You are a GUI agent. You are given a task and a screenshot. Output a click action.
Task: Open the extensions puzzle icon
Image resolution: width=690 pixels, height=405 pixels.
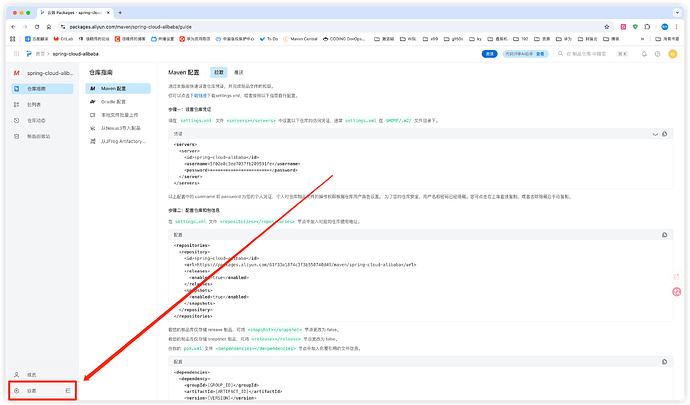click(647, 27)
